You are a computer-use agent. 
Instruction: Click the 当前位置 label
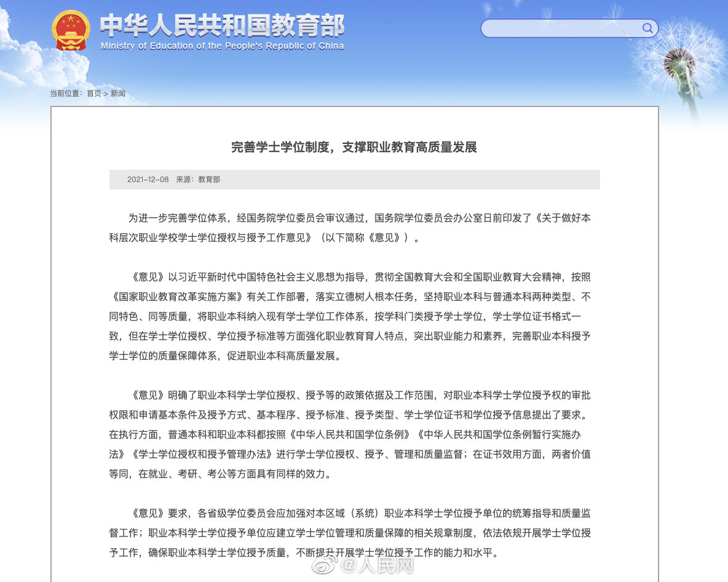(66, 94)
